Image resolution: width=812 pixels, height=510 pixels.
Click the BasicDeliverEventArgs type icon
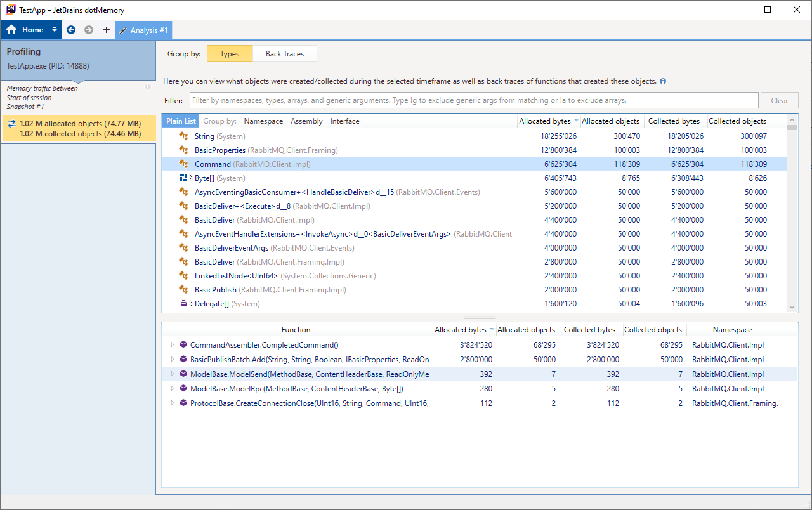[184, 248]
